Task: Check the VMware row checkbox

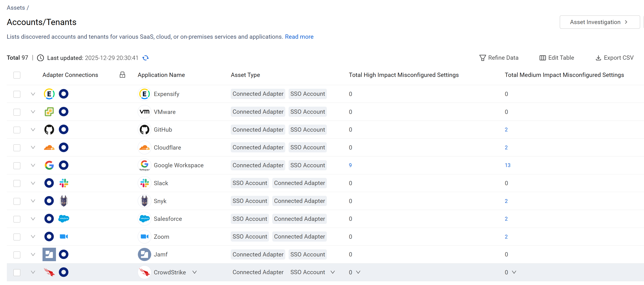Action: (x=17, y=112)
